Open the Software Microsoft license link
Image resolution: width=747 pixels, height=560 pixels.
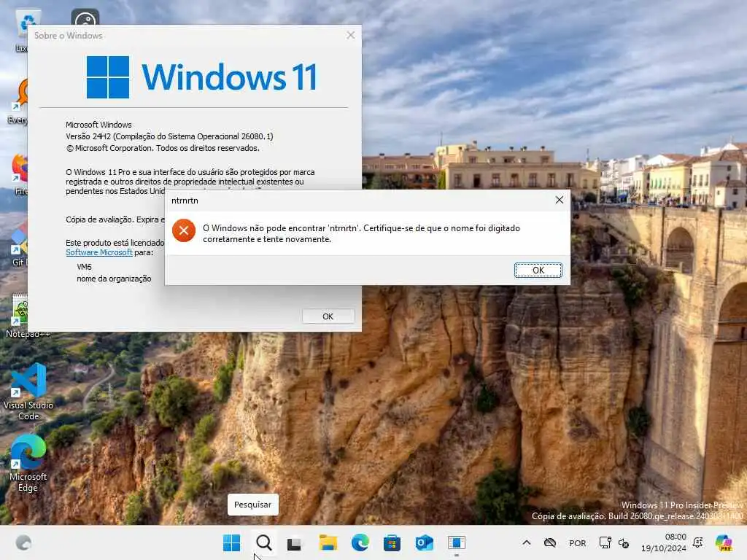(99, 252)
